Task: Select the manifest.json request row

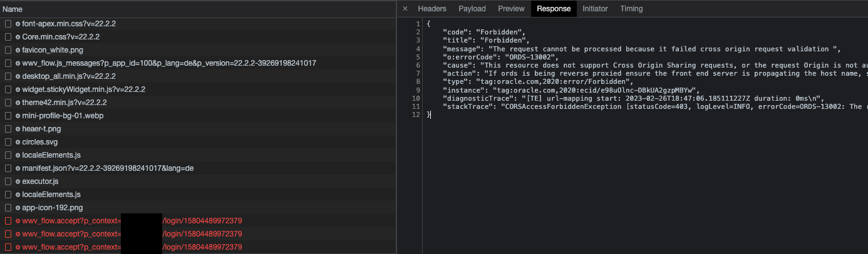Action: pyautogui.click(x=108, y=168)
